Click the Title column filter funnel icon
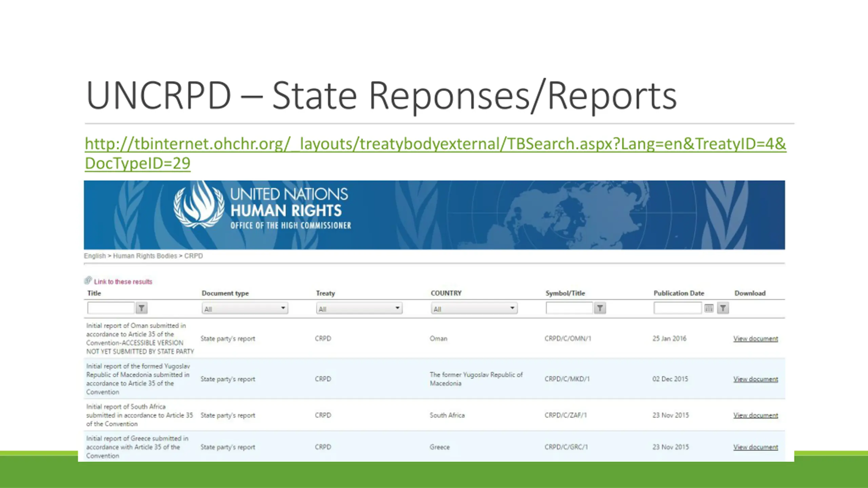 [x=141, y=308]
